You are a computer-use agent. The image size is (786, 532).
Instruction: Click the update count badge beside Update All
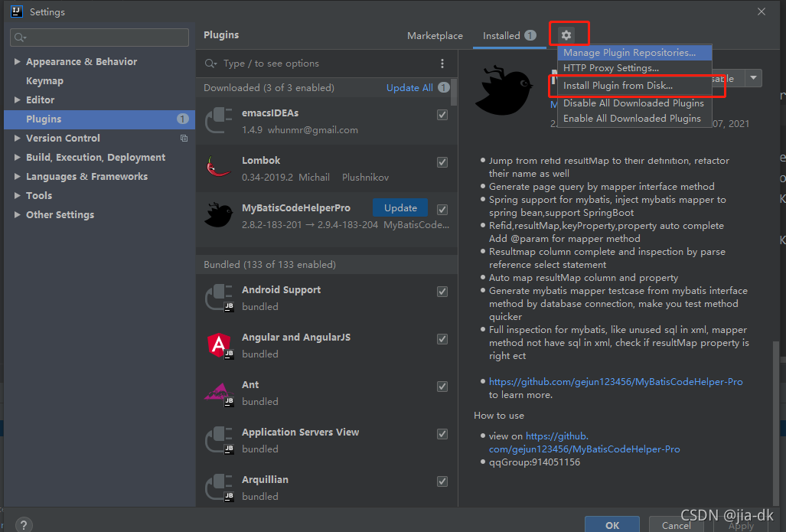coord(444,88)
